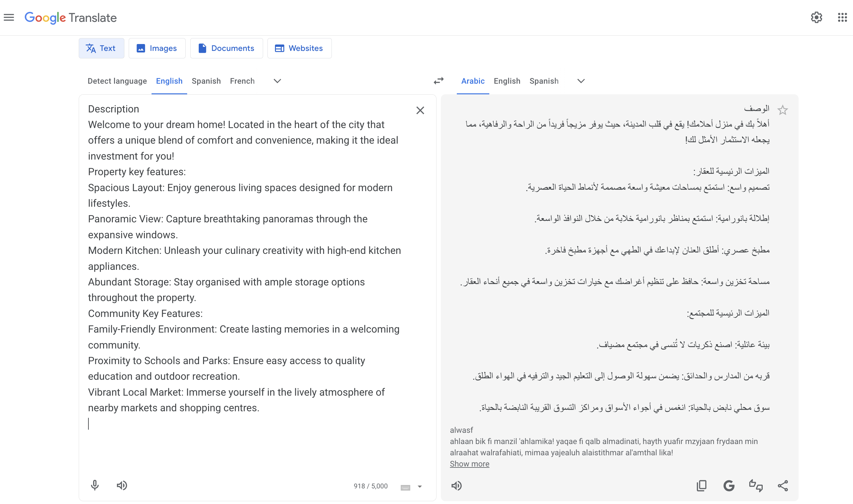Clear the source text
The height and width of the screenshot is (504, 853).
420,110
